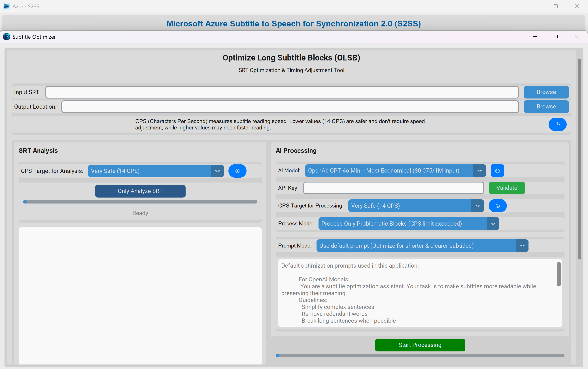Click the Azure S2SS app icon in title bar
The image size is (588, 369).
6,6
